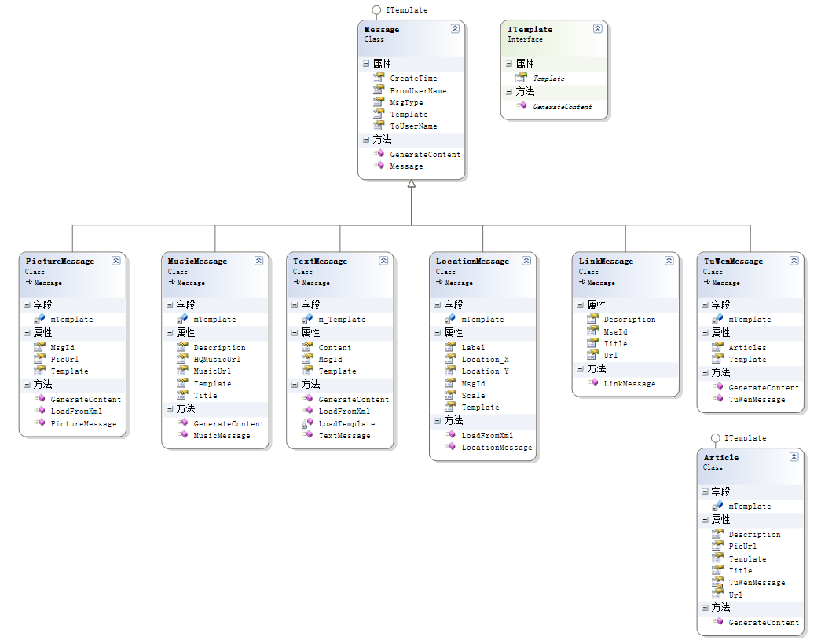Click FromUserName property icon in Message
The width and height of the screenshot is (825, 644).
(379, 90)
